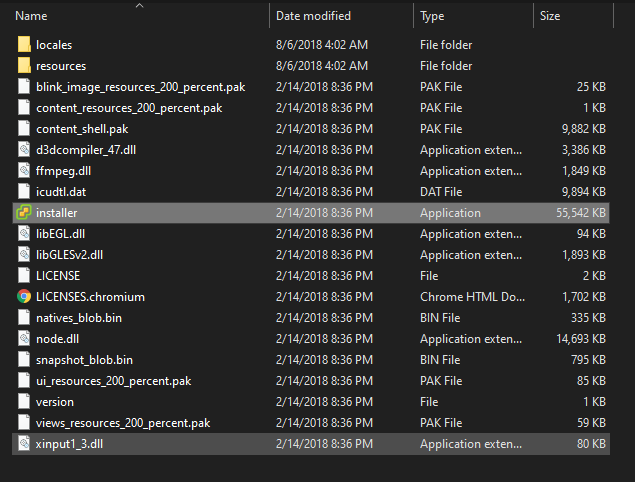Viewport: 635px width, 482px height.
Task: Click the xinput1_3.dll file icon
Action: point(24,444)
